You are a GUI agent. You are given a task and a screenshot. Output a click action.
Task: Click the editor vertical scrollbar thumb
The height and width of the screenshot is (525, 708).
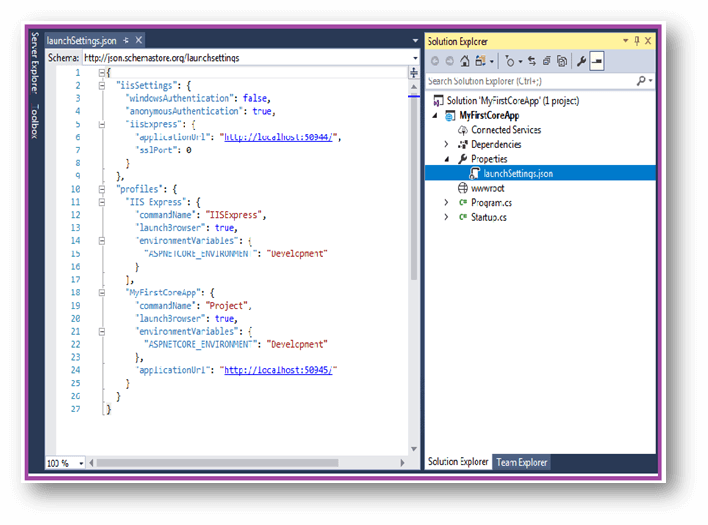tap(414, 188)
